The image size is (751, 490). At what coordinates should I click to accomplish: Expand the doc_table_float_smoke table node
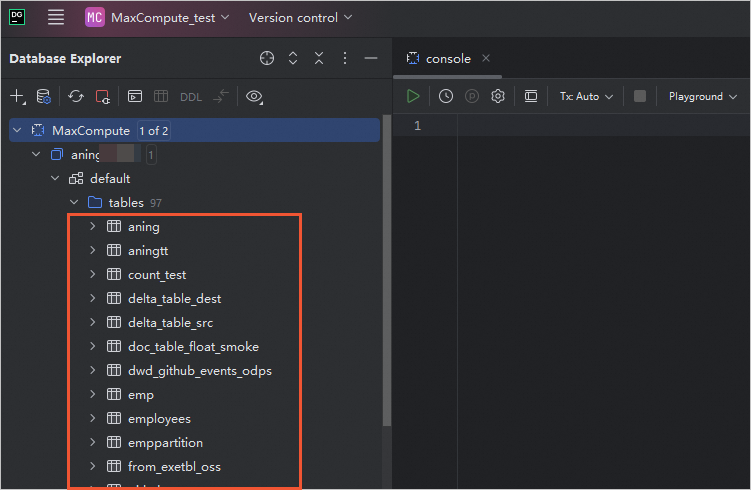[x=93, y=346]
